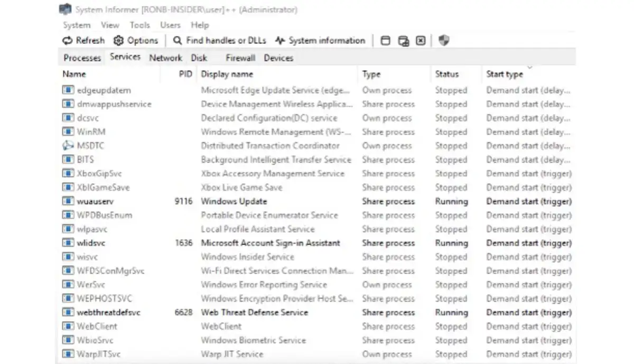Switch to the Network tab
The height and width of the screenshot is (364, 634).
pos(165,58)
